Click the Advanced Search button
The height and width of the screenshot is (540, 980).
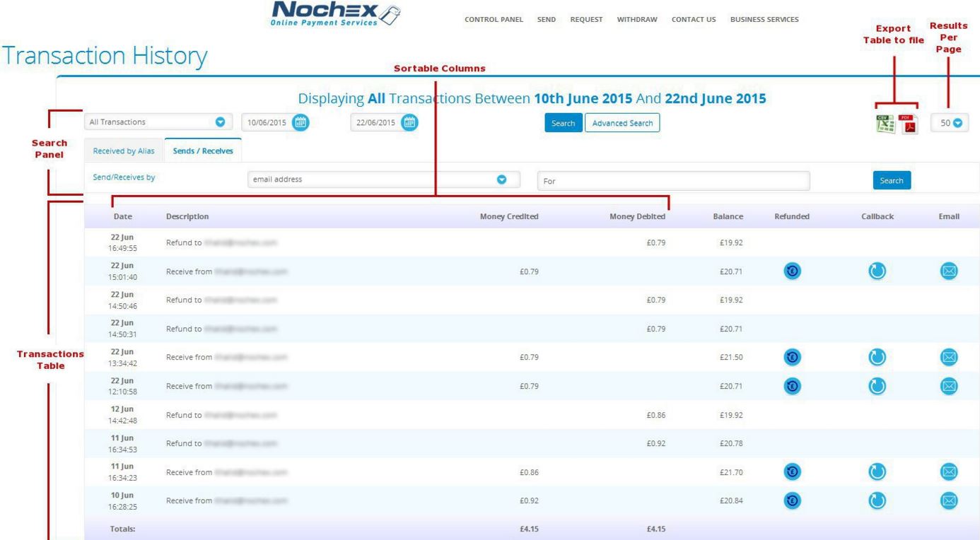tap(622, 123)
